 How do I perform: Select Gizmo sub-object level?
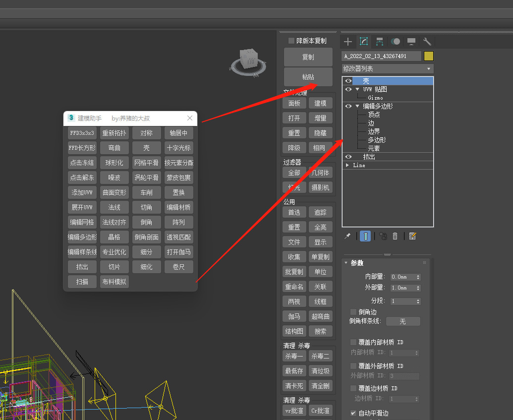coord(375,98)
